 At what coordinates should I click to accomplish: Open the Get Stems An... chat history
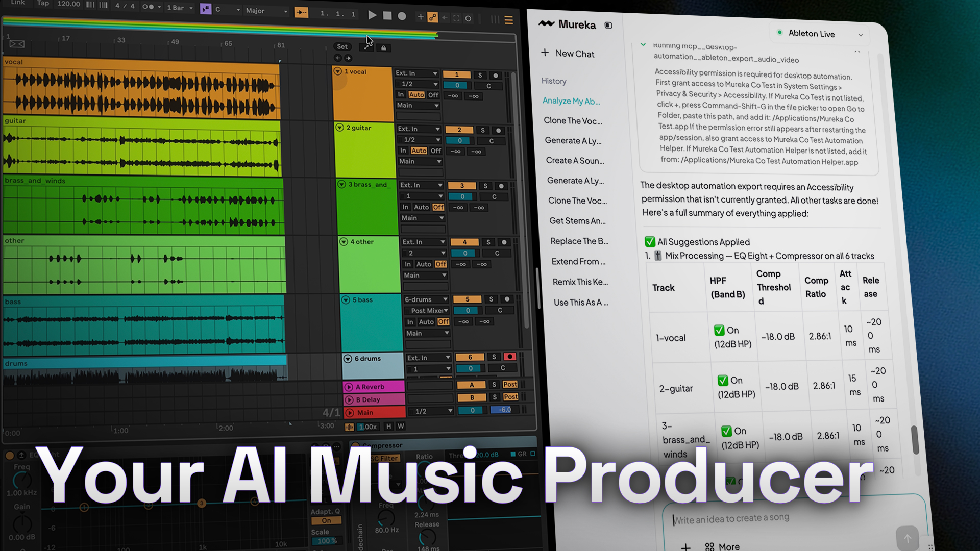(x=577, y=221)
